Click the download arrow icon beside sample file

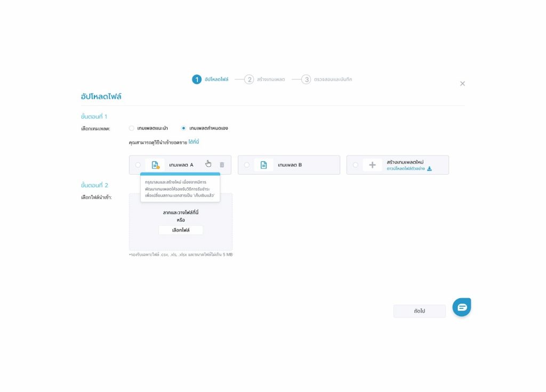(429, 169)
